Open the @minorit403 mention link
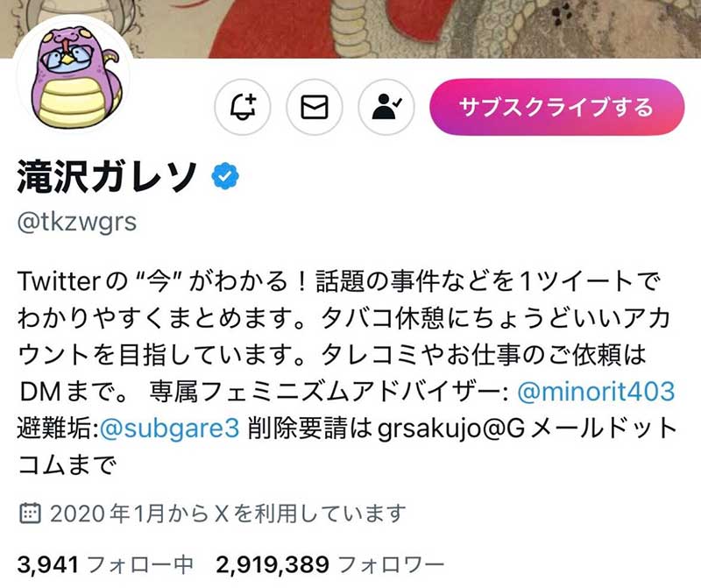Viewport: 701px width, 588px height. [596, 392]
